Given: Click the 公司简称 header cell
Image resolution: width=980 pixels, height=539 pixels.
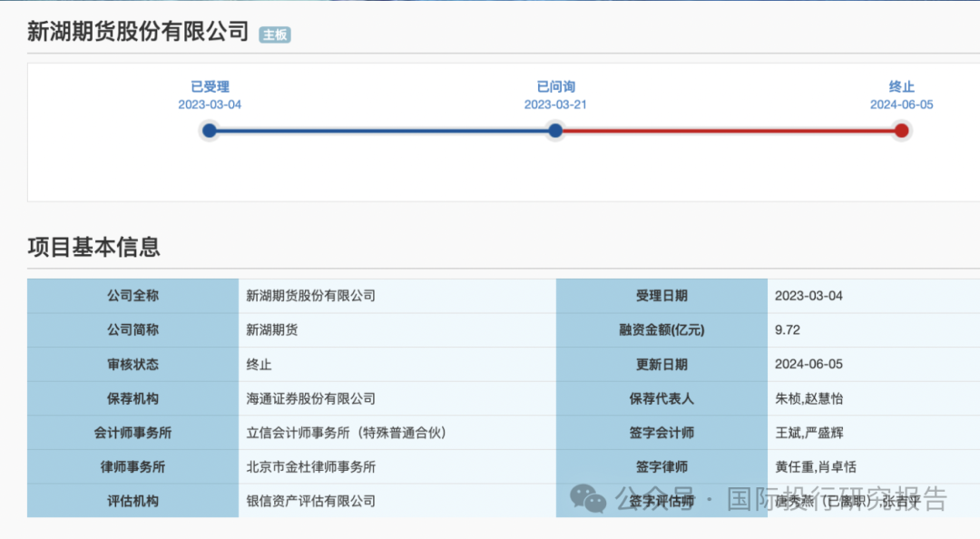Looking at the screenshot, I should click(132, 330).
